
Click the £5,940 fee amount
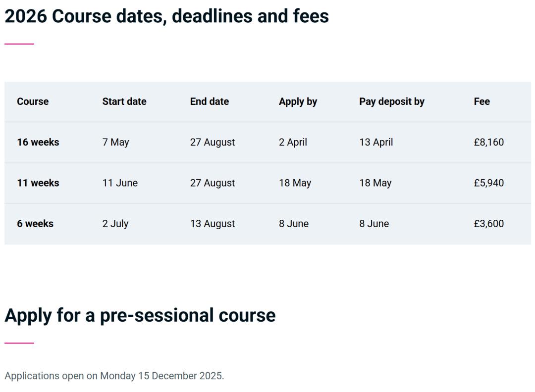point(488,183)
